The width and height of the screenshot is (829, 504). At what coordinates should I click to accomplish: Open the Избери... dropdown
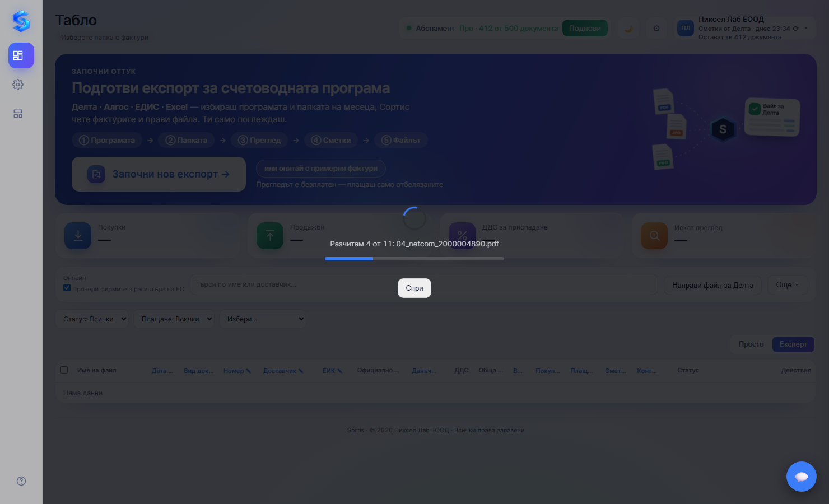pyautogui.click(x=263, y=319)
